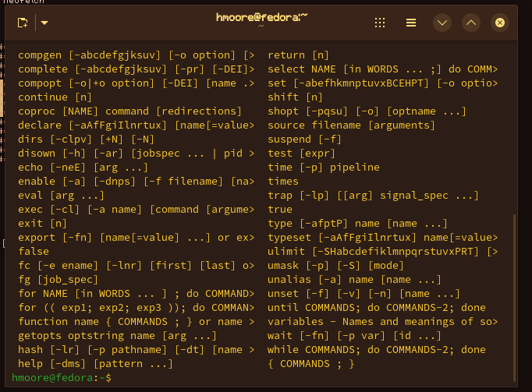
Task: Click the terminal scrollbar thumb
Action: (514, 298)
